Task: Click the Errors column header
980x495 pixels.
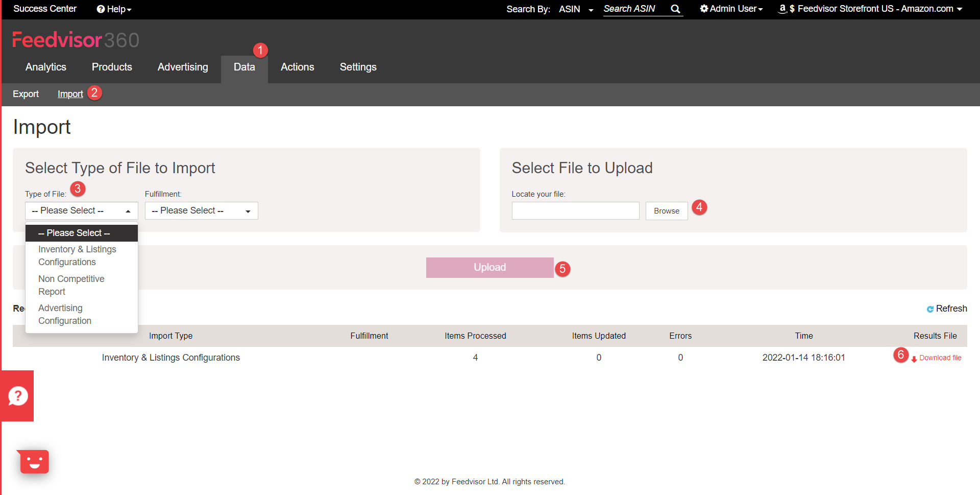Action: pos(680,336)
